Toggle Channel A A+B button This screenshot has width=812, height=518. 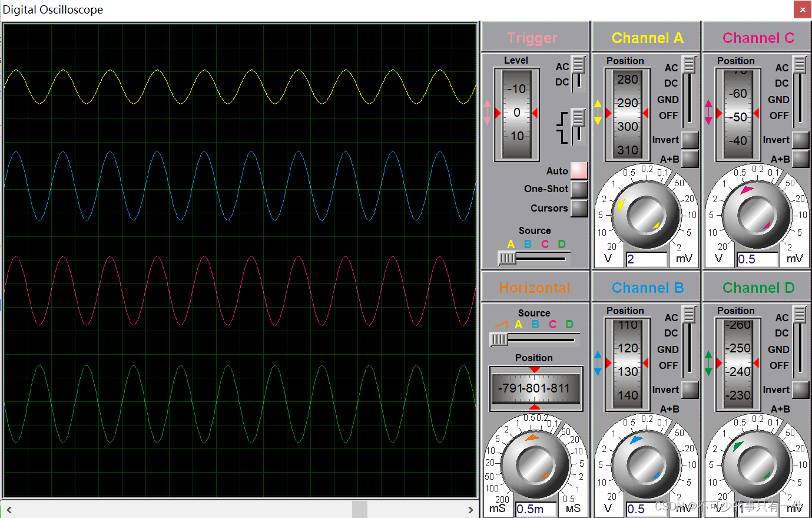pyautogui.click(x=690, y=159)
